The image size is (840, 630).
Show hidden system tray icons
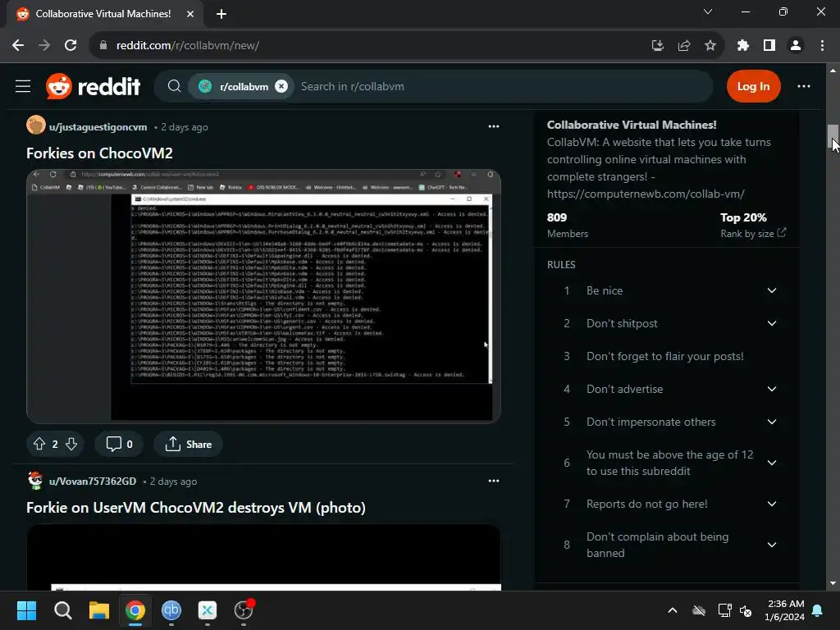click(x=673, y=610)
